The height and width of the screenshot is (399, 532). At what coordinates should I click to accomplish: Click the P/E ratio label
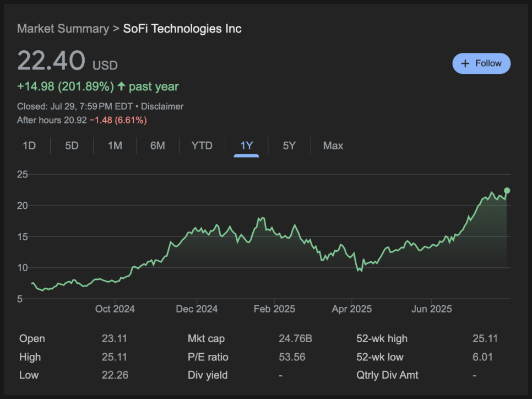point(208,357)
